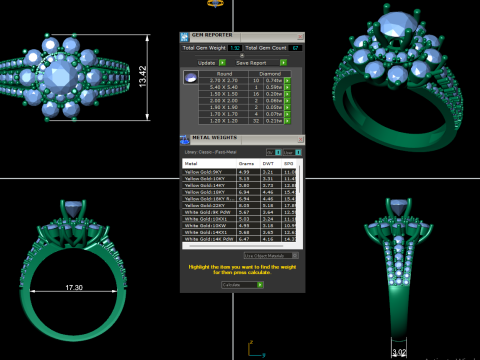Toggle the first cyan library toggle button
The height and width of the screenshot is (360, 480).
click(278, 152)
